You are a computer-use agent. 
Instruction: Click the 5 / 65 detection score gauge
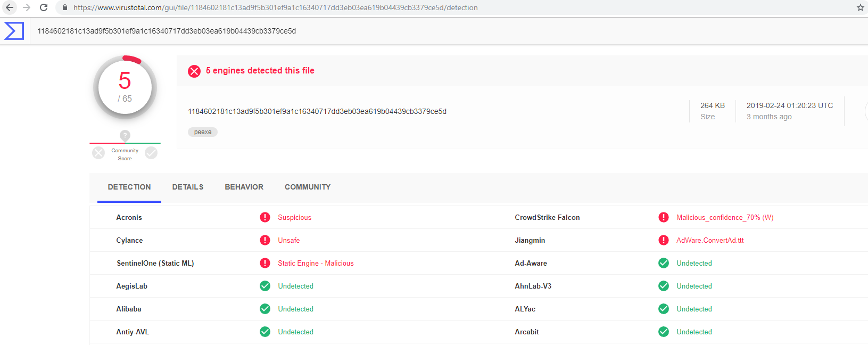tap(125, 87)
